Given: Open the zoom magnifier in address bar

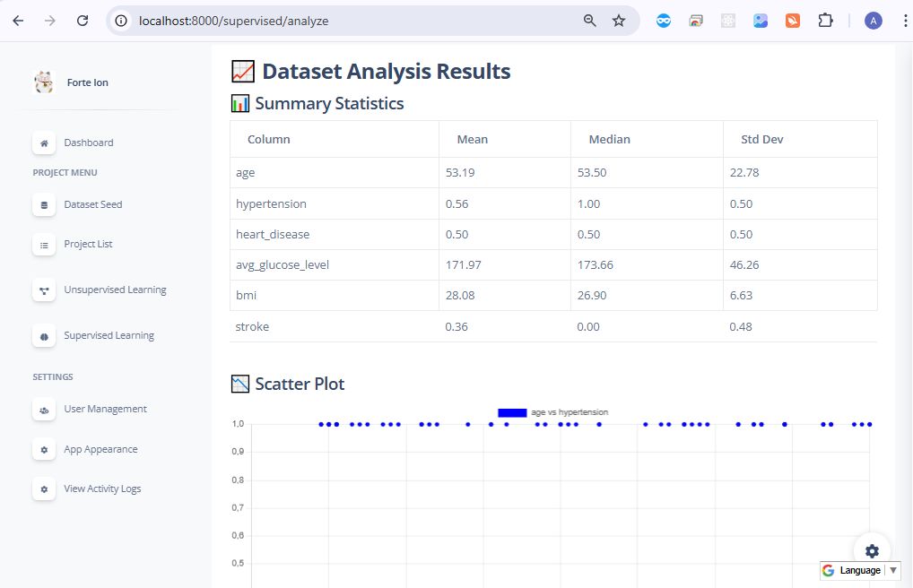Looking at the screenshot, I should (590, 21).
